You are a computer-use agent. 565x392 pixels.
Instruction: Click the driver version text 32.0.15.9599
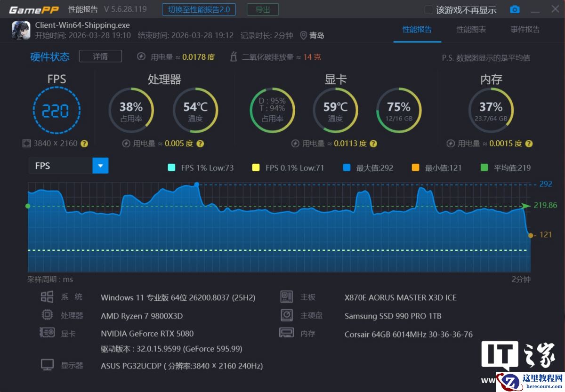coord(171,349)
